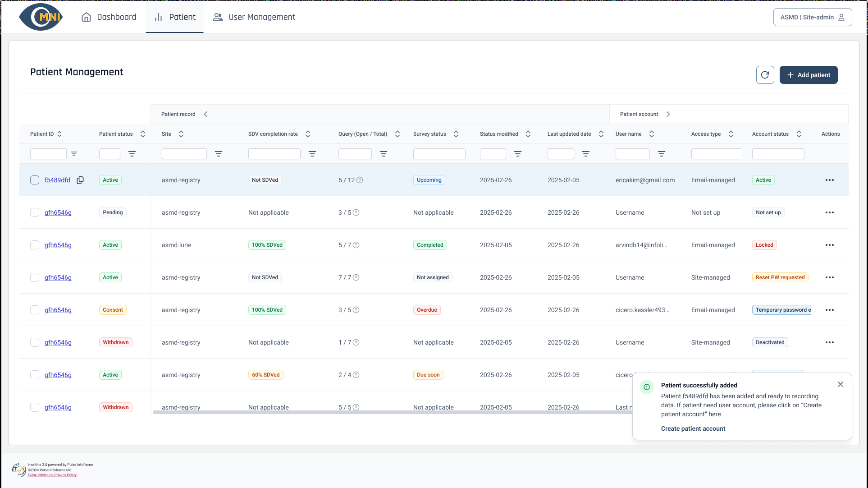Click the horizontal table scrollbar
The width and height of the screenshot is (868, 488).
(392, 412)
